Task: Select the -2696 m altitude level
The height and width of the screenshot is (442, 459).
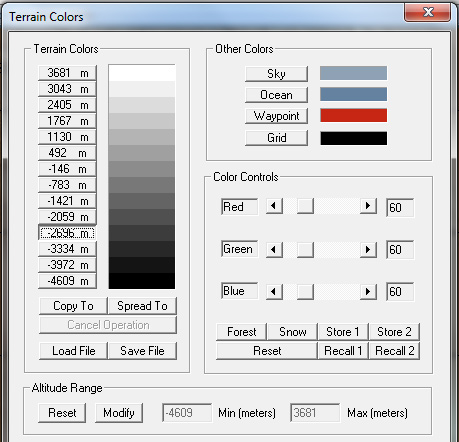Action: (67, 233)
